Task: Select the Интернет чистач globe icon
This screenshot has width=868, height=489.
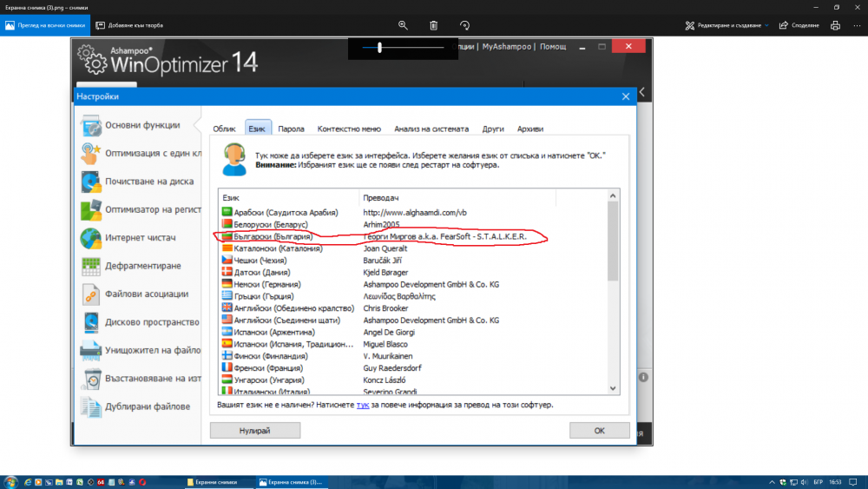Action: tap(90, 238)
